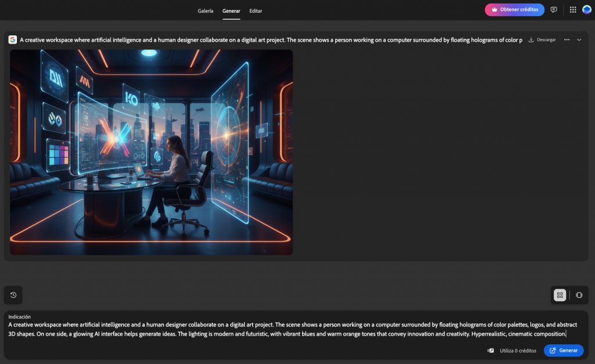Viewport: 595px width, 364px height.
Task: Click the reference image icon near Utiliza 0 créditos
Action: [x=490, y=350]
